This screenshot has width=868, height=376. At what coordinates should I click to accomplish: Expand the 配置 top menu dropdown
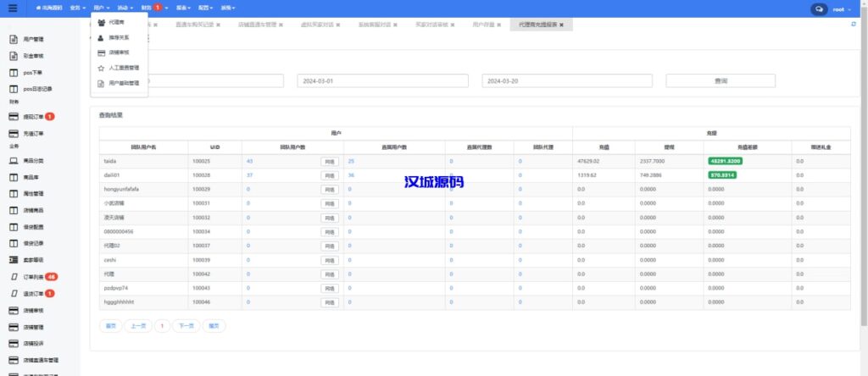205,8
